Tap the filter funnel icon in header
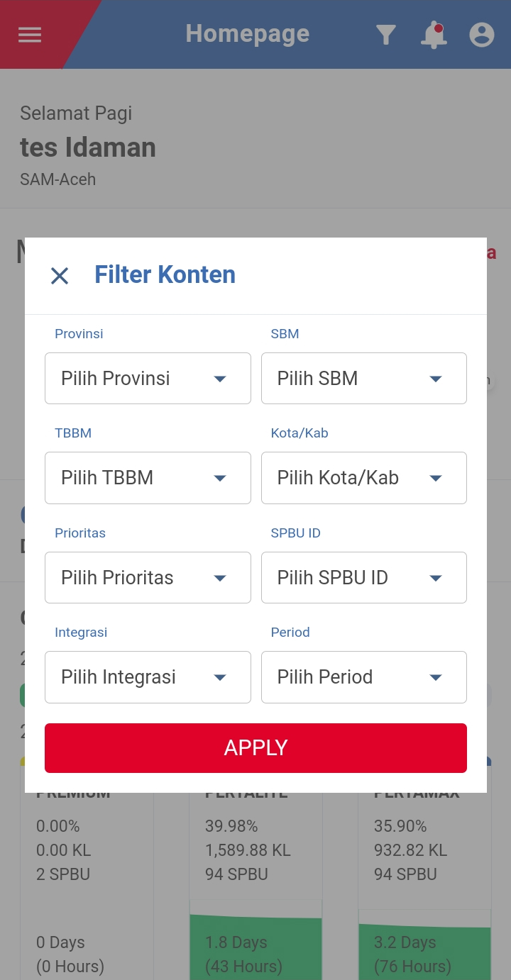This screenshot has height=980, width=511. pos(385,35)
